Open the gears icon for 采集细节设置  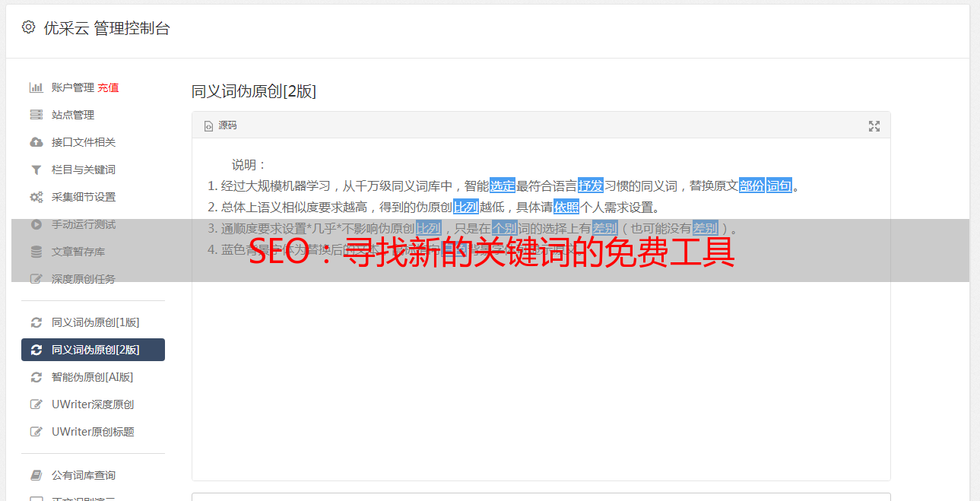point(36,197)
